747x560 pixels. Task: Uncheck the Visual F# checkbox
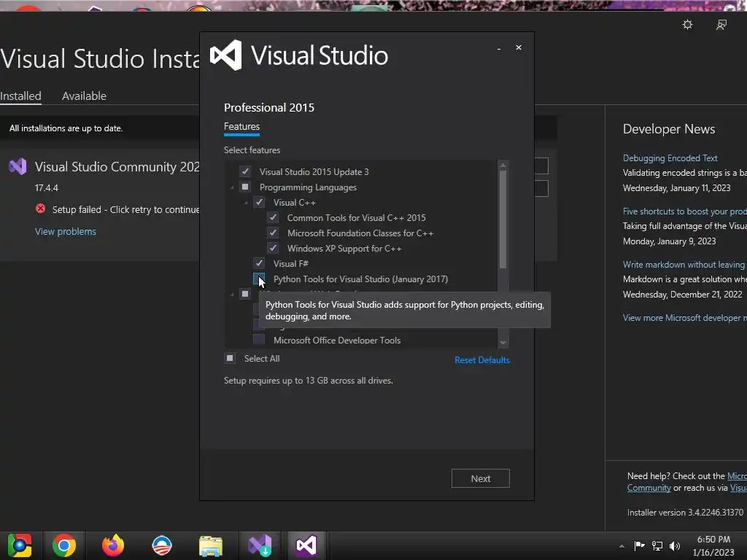tap(259, 263)
